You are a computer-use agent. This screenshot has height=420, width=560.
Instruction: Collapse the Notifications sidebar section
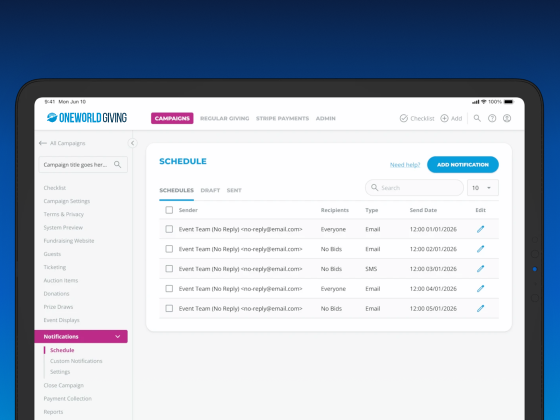[x=118, y=336]
